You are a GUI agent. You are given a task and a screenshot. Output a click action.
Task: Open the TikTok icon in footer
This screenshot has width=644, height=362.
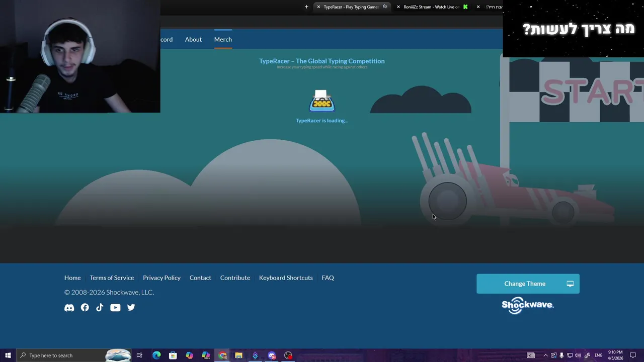pyautogui.click(x=100, y=308)
